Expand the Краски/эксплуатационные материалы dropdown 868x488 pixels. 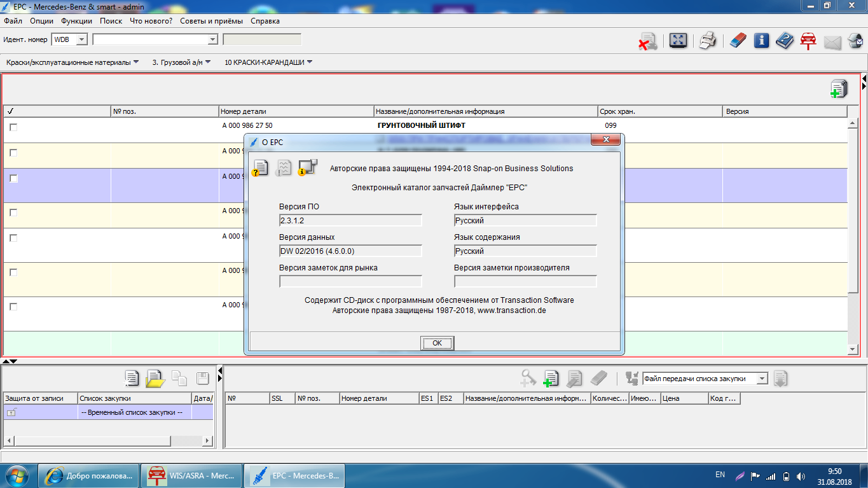tap(136, 62)
